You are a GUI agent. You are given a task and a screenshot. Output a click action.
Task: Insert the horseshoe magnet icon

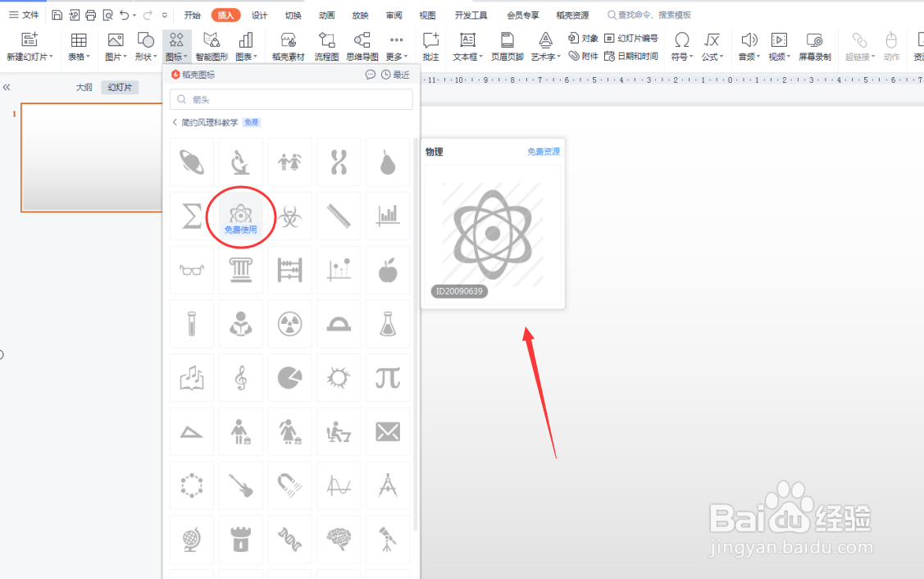(x=289, y=486)
